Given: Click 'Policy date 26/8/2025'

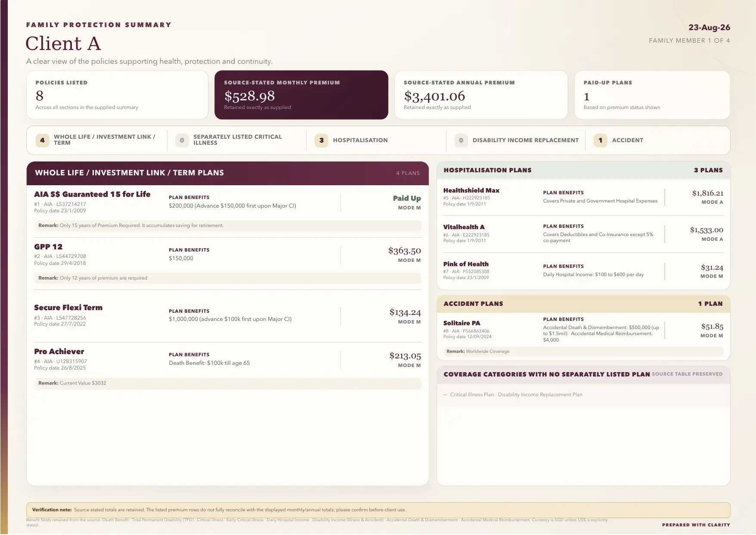Looking at the screenshot, I should coord(60,368).
